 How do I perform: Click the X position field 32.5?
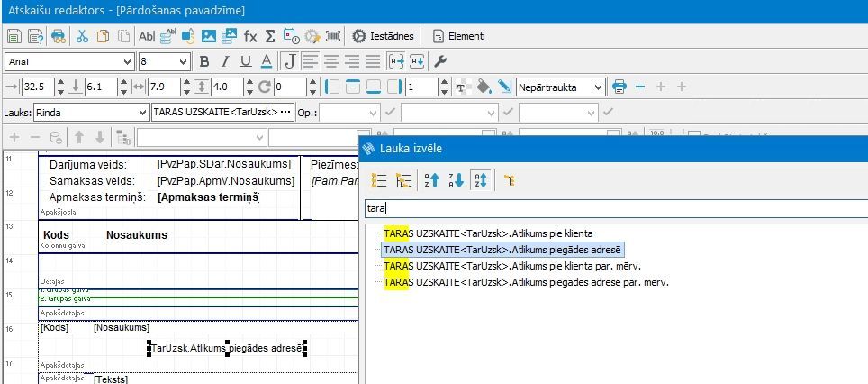point(38,87)
